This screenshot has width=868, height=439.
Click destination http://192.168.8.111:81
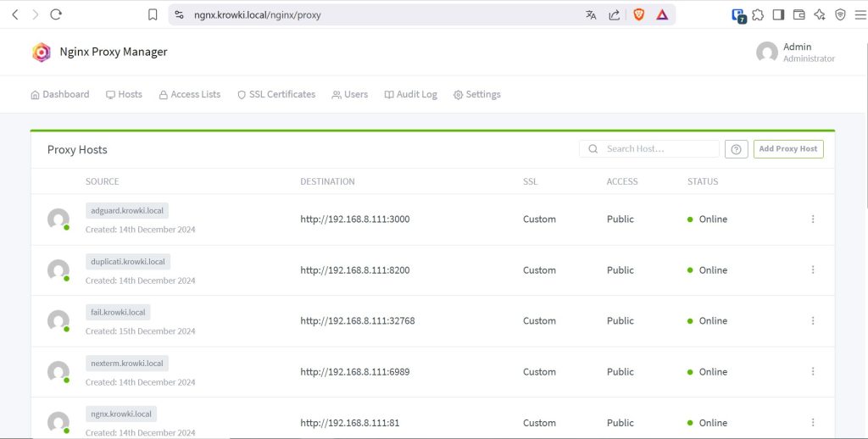tap(350, 423)
